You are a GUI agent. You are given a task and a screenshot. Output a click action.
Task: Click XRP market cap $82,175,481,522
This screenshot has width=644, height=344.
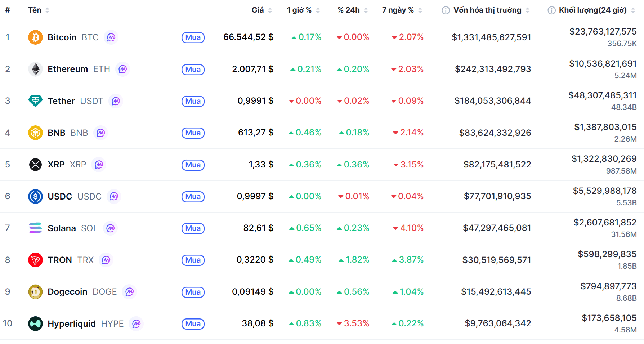[x=497, y=165]
